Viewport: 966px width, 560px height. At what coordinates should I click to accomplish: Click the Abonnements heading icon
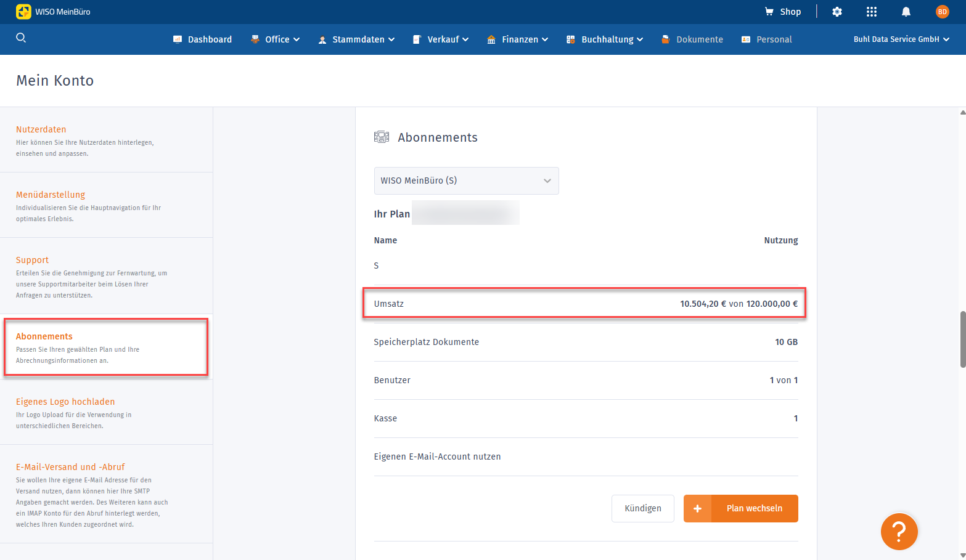382,137
